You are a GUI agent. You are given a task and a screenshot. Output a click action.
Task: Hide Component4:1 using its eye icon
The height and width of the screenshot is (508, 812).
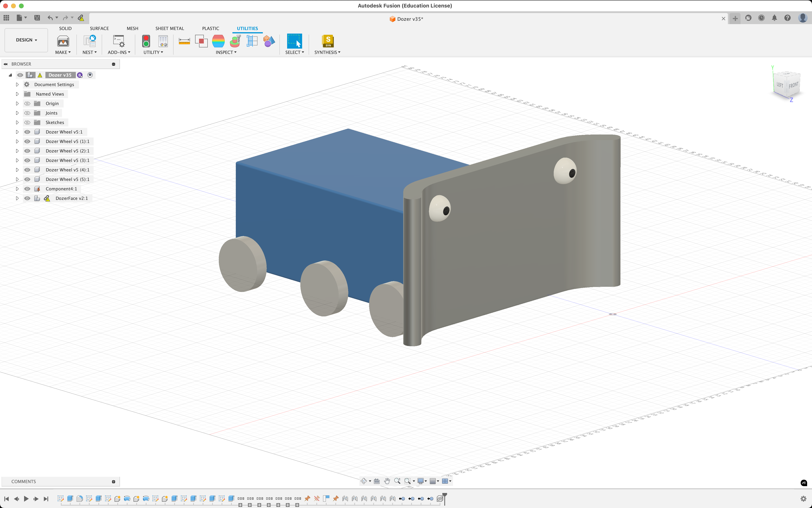27,189
